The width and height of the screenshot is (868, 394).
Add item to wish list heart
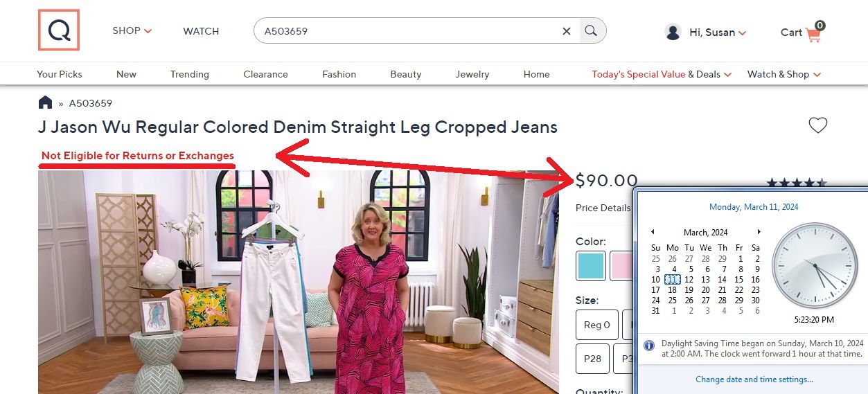tap(818, 125)
